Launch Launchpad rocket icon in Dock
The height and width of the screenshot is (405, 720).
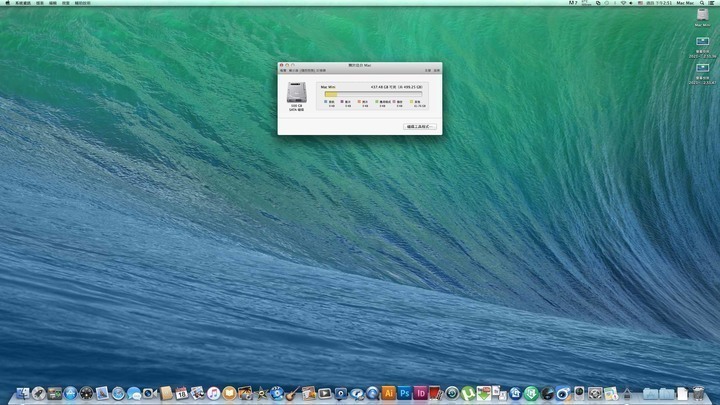click(39, 394)
